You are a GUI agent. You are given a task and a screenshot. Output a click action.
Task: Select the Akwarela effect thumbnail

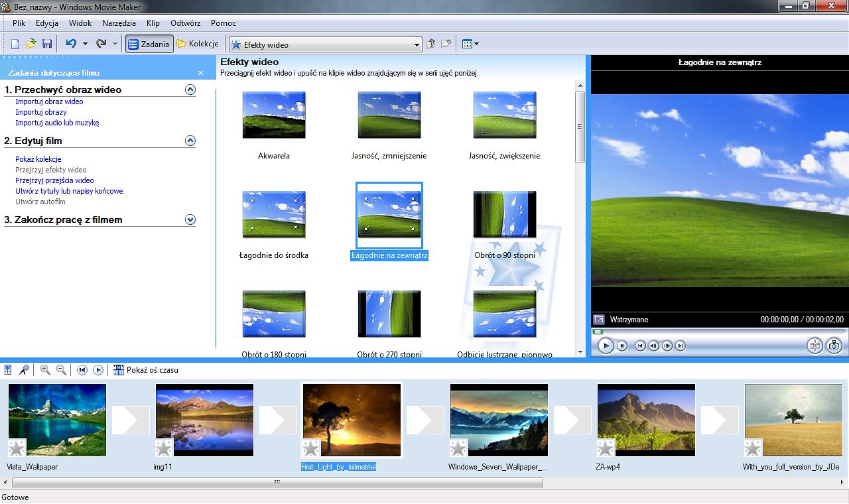[x=274, y=115]
